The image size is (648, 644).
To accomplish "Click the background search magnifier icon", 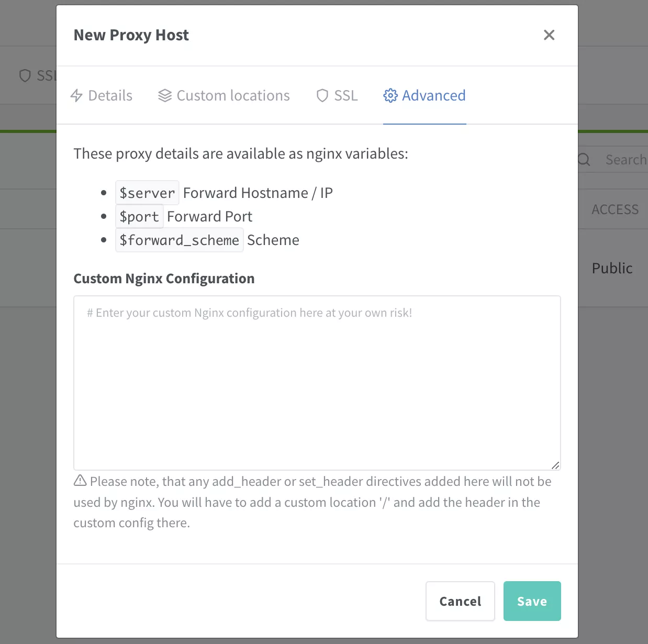I will tap(584, 160).
